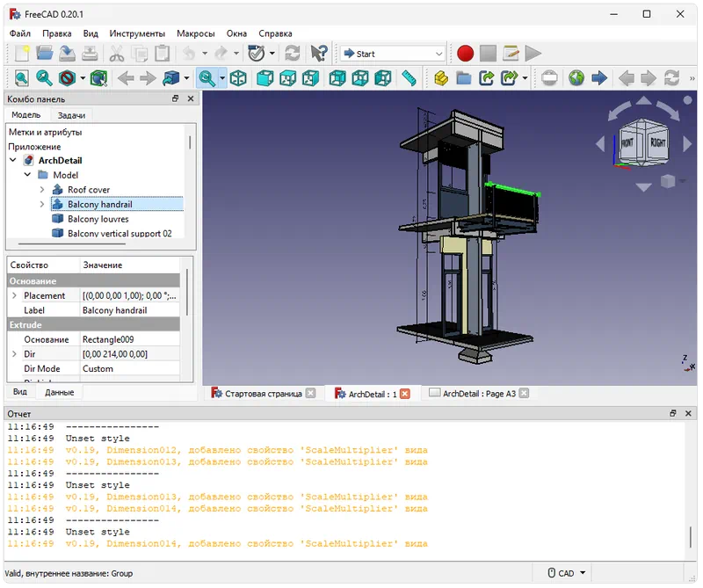
Task: Close the ArchDetail : 1 tab
Action: (404, 394)
